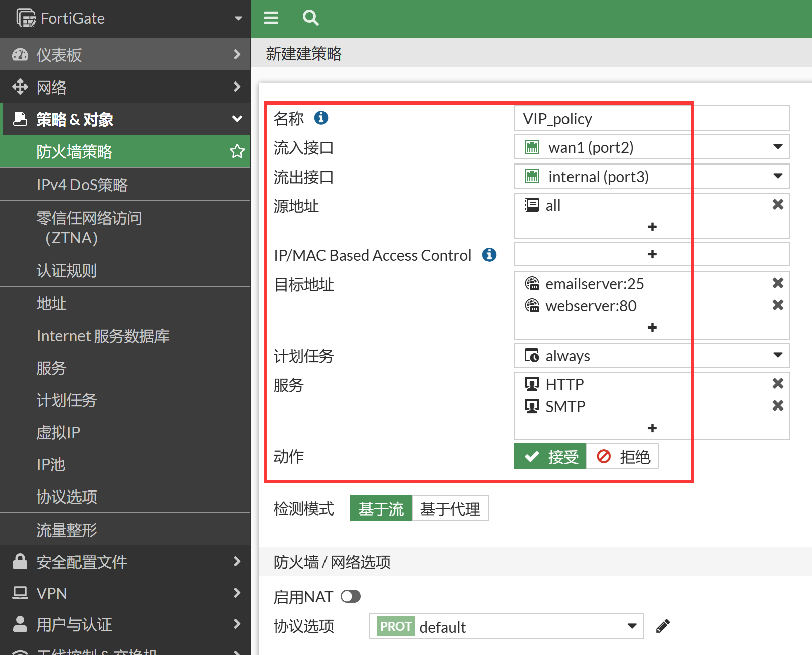Click the 名称 field containing VIP_policy
812x655 pixels.
[x=651, y=119]
